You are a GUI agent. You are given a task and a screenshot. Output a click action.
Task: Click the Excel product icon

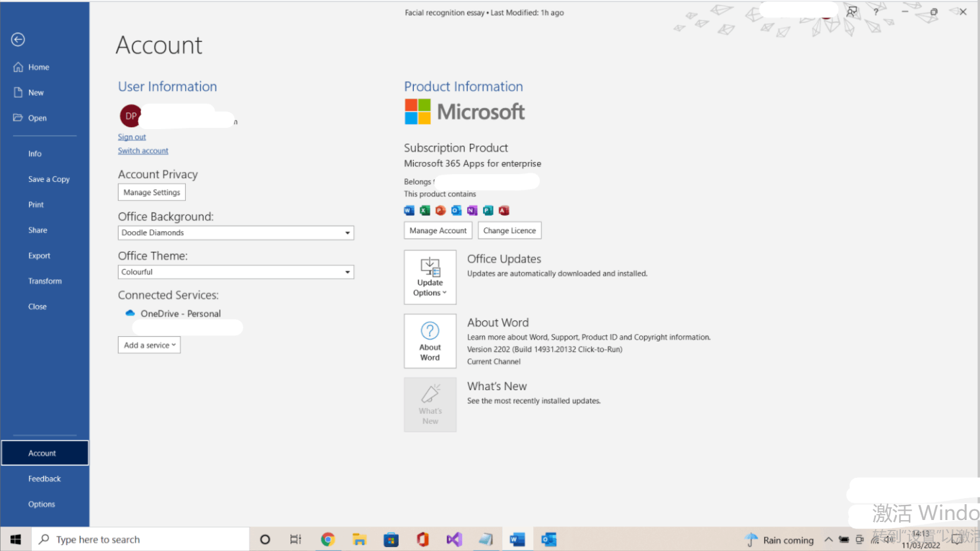tap(425, 211)
